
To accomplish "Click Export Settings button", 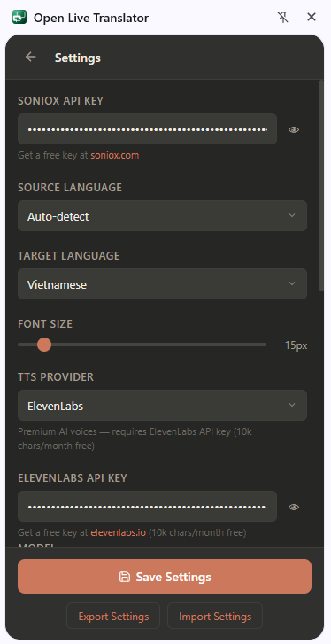I will tap(113, 616).
